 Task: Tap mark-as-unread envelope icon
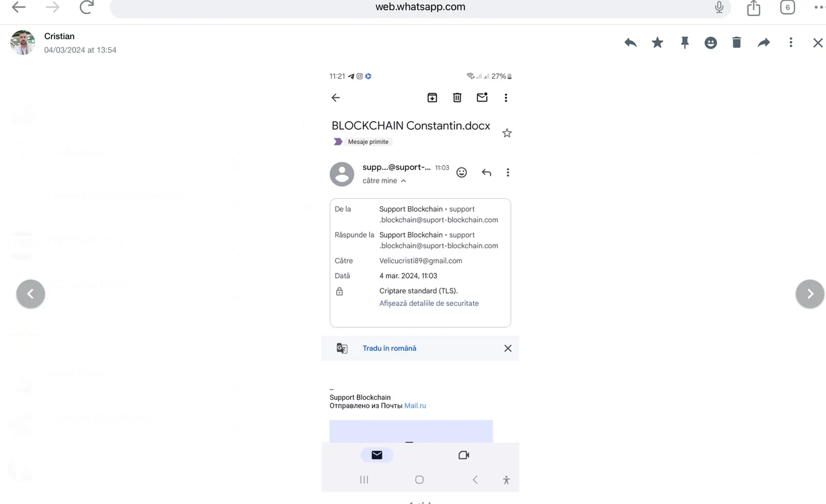(x=482, y=97)
